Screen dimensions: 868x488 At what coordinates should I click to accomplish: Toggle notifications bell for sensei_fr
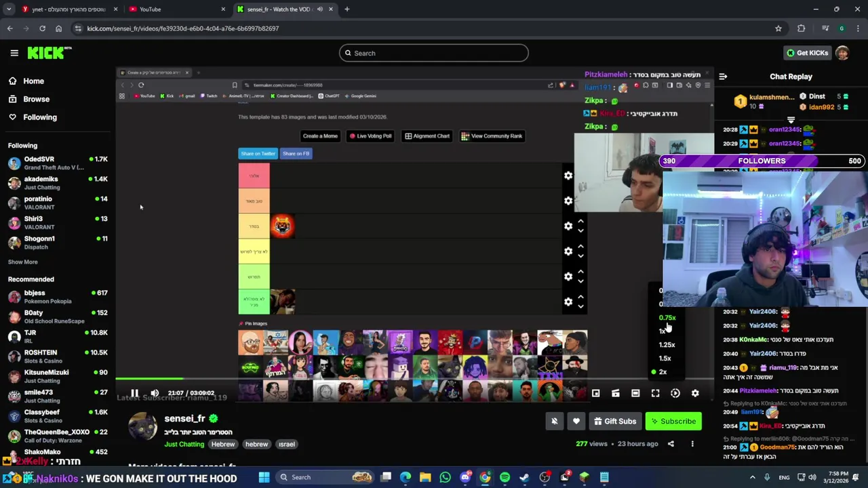coord(554,421)
